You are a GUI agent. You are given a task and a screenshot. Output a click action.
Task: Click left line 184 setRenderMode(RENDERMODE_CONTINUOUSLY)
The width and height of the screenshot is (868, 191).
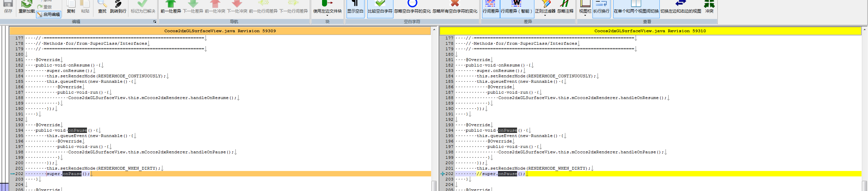[x=106, y=76]
